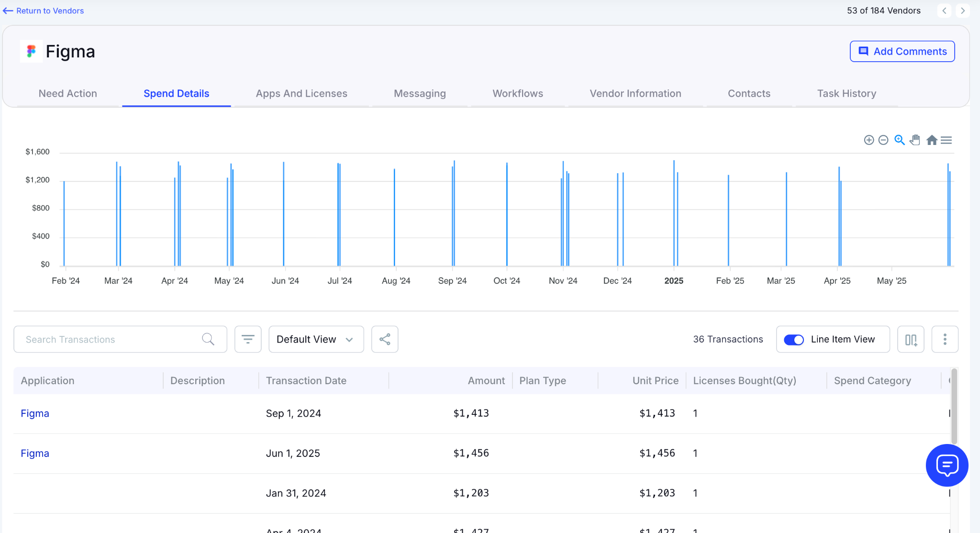Reset chart zoom with home icon
This screenshot has width=980, height=533.
(x=931, y=140)
